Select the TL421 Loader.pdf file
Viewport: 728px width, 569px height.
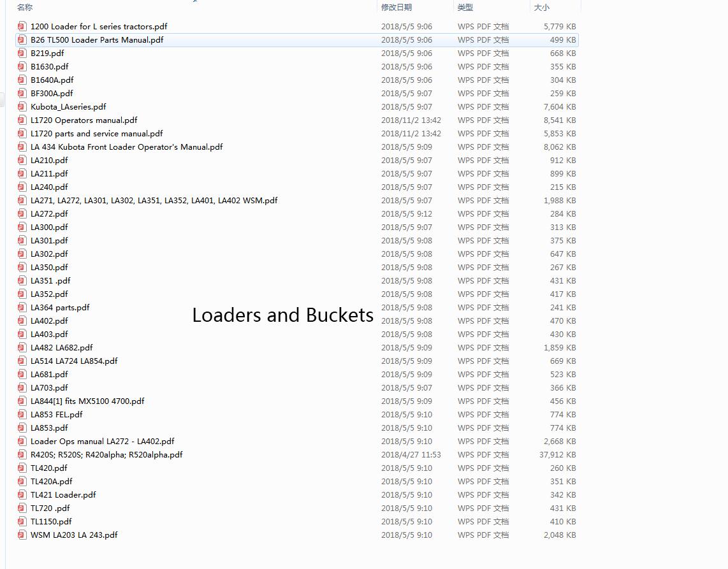pos(63,494)
